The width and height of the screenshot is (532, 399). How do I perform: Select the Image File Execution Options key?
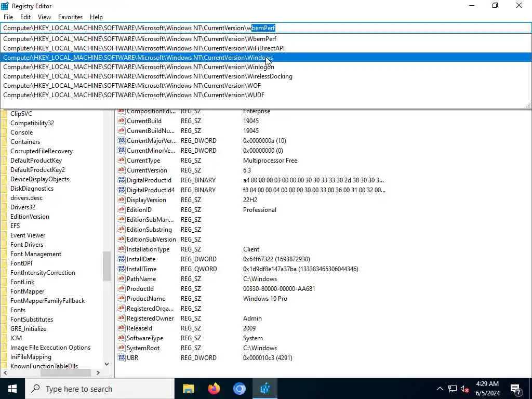[x=50, y=348]
